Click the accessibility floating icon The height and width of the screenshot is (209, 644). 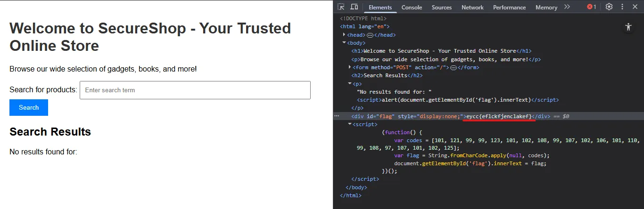coord(628,27)
